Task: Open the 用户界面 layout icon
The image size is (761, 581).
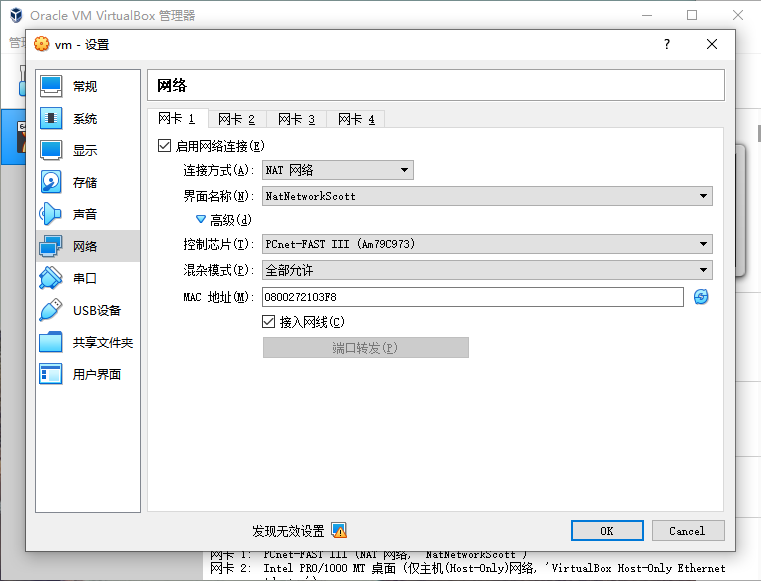Action: pos(51,374)
